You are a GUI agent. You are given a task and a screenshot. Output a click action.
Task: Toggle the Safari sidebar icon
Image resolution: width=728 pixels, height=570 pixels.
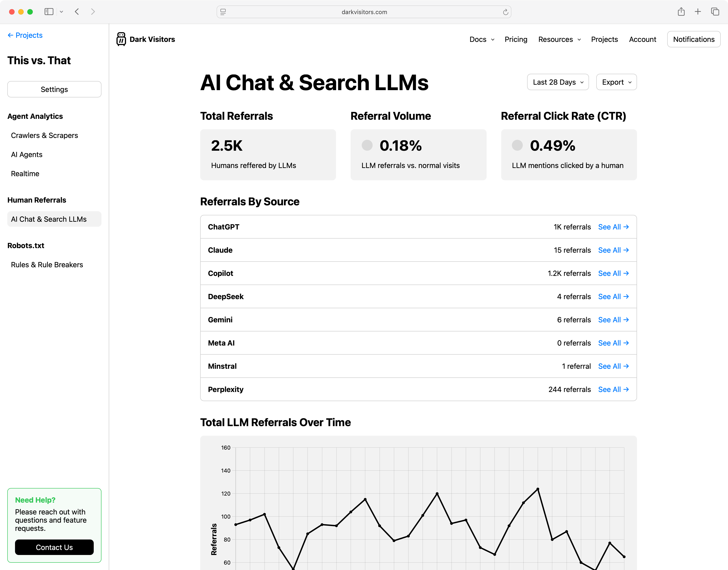pos(49,12)
